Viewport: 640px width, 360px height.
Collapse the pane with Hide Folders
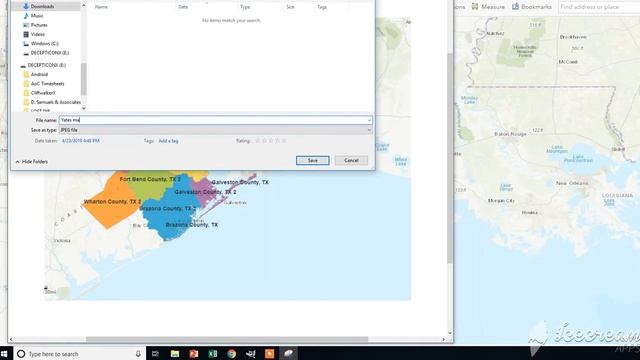pyautogui.click(x=31, y=162)
